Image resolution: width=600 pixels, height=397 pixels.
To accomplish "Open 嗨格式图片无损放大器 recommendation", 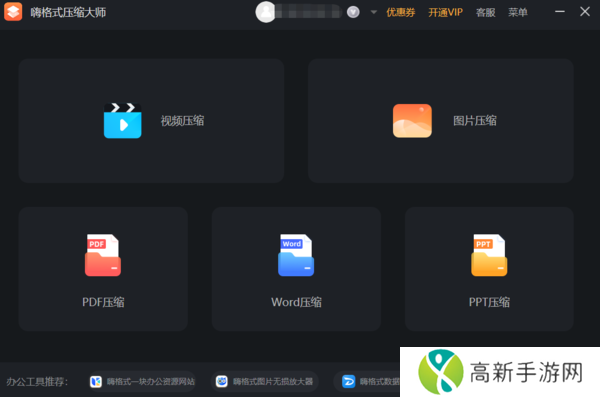I will 264,381.
